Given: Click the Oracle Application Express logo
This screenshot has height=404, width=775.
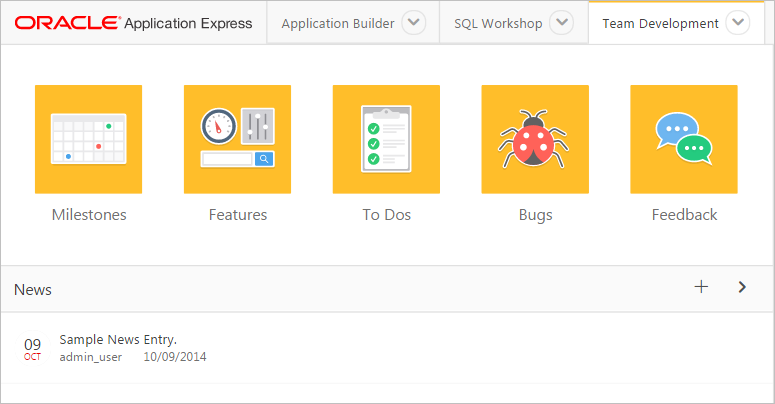Looking at the screenshot, I should click(134, 23).
